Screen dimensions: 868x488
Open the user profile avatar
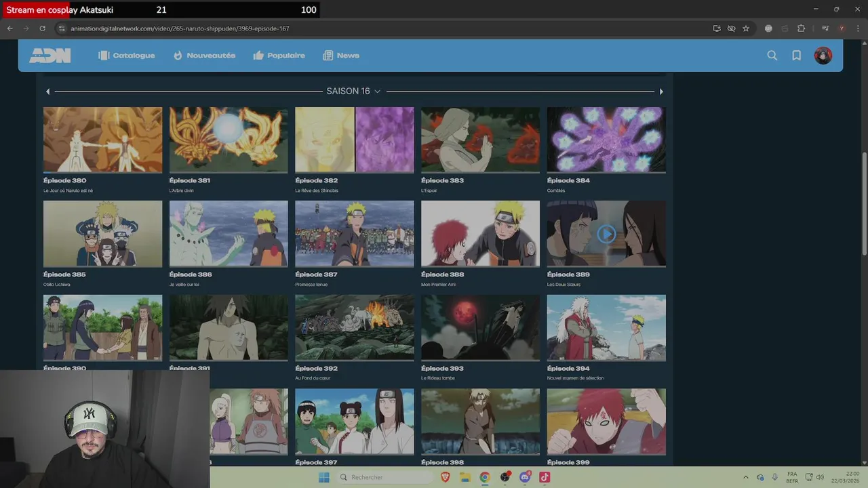[x=823, y=56]
